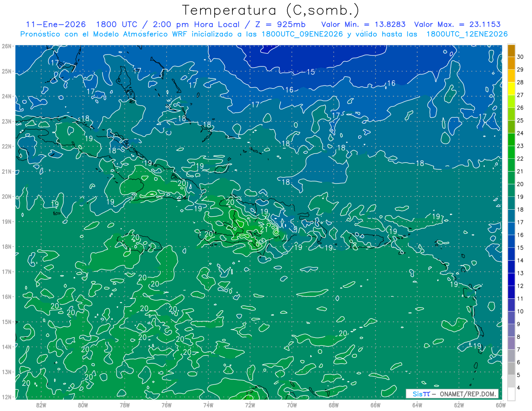Click the '70W' longitude axis label
The width and height of the screenshot is (532, 411).
coord(292,405)
